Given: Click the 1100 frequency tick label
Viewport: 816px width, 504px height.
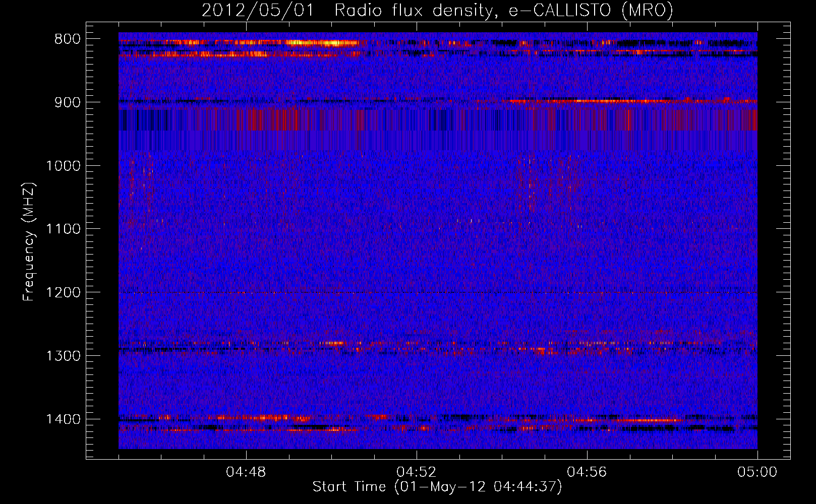Looking at the screenshot, I should pos(63,229).
